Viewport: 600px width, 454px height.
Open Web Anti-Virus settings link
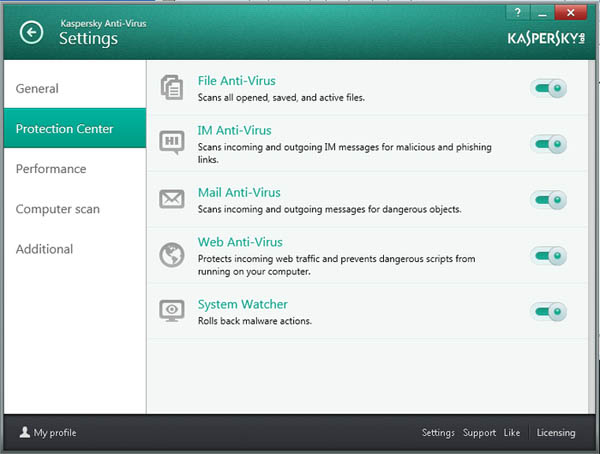pos(240,242)
